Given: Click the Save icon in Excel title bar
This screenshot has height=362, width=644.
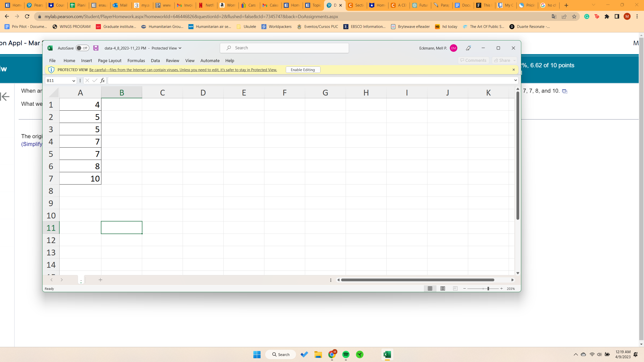Looking at the screenshot, I should (96, 48).
